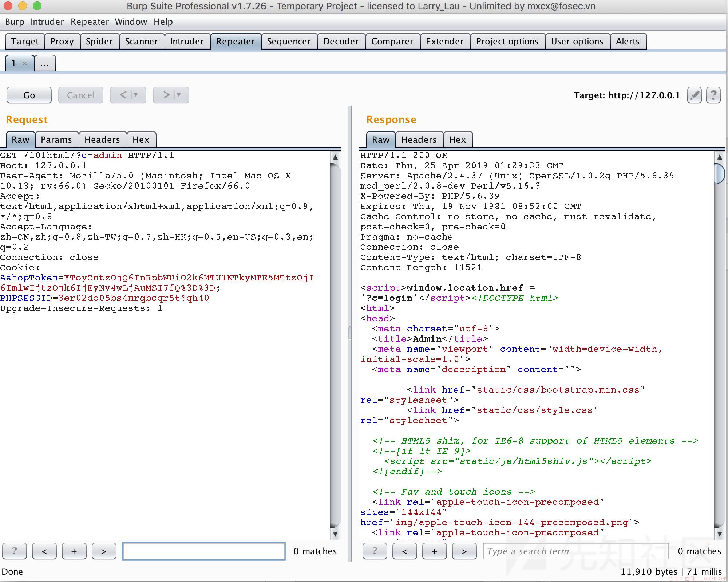Screen dimensions: 728x582
Task: Switch to the Target tab
Action: (x=25, y=42)
